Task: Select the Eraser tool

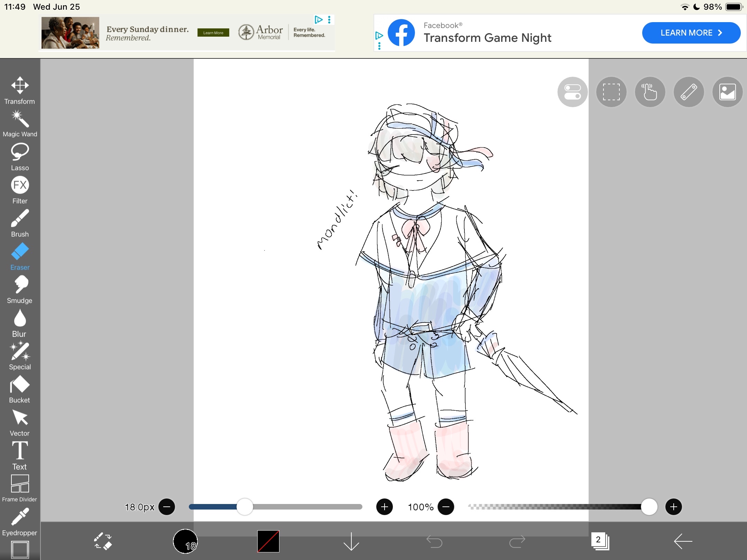Action: click(x=20, y=257)
